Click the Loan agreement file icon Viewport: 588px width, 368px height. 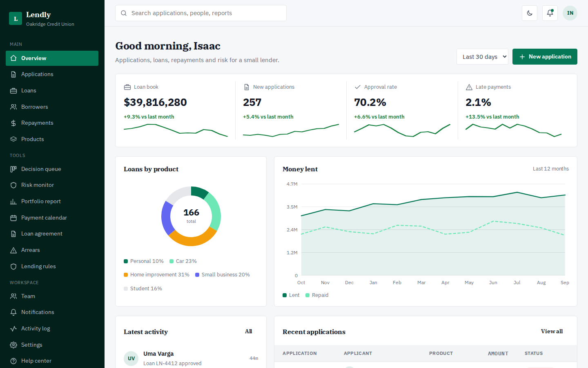pos(13,234)
